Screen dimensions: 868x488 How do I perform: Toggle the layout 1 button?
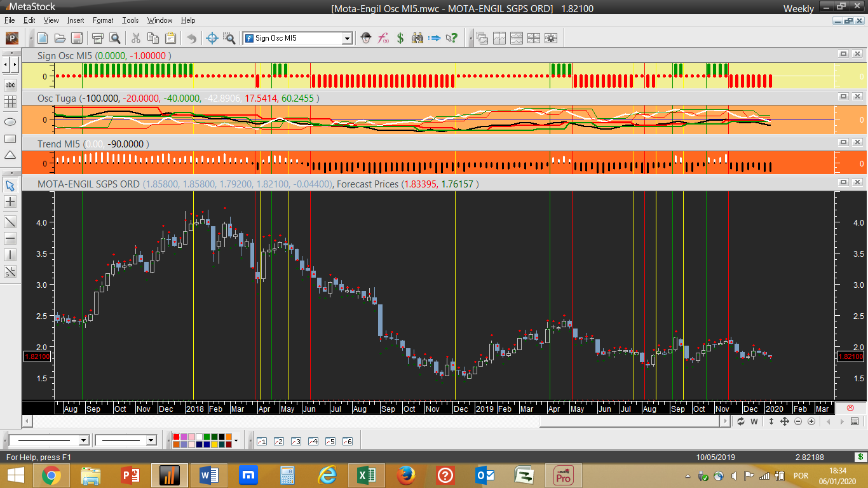click(x=261, y=441)
